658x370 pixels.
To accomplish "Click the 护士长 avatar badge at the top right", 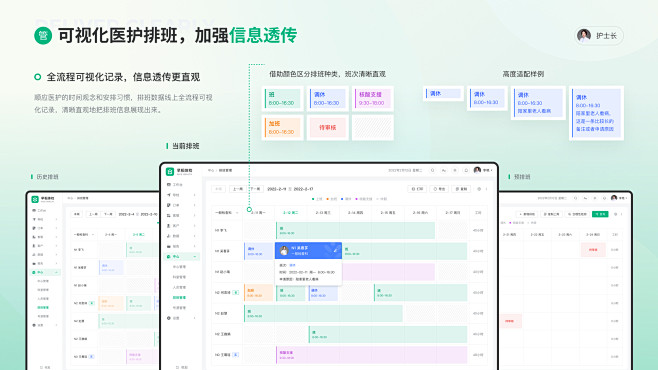I will tap(599, 36).
